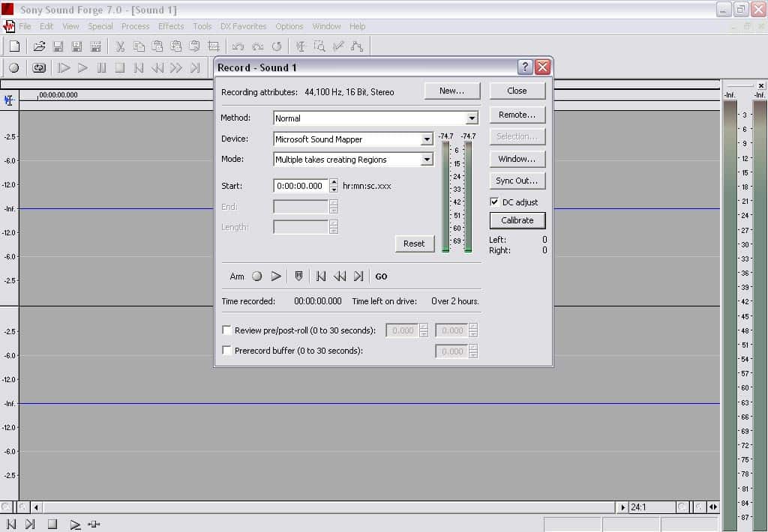
Task: Open the Options menu
Action: (289, 26)
